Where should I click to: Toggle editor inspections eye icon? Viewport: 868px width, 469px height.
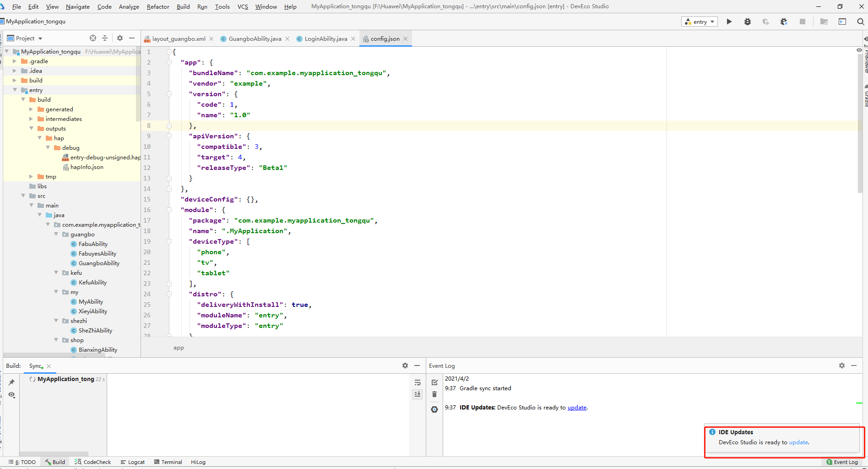859,50
